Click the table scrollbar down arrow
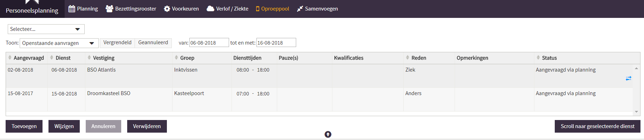This screenshot has height=140, width=644. [x=636, y=112]
